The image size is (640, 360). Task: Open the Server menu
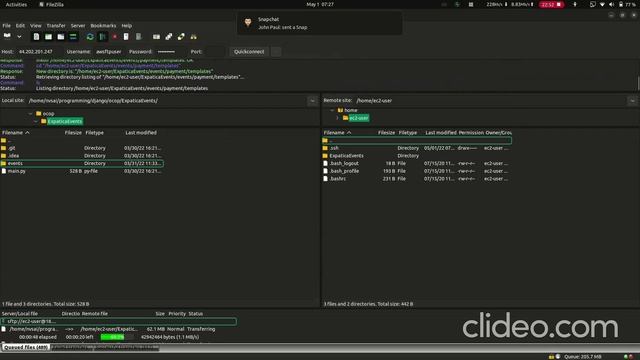coord(78,25)
